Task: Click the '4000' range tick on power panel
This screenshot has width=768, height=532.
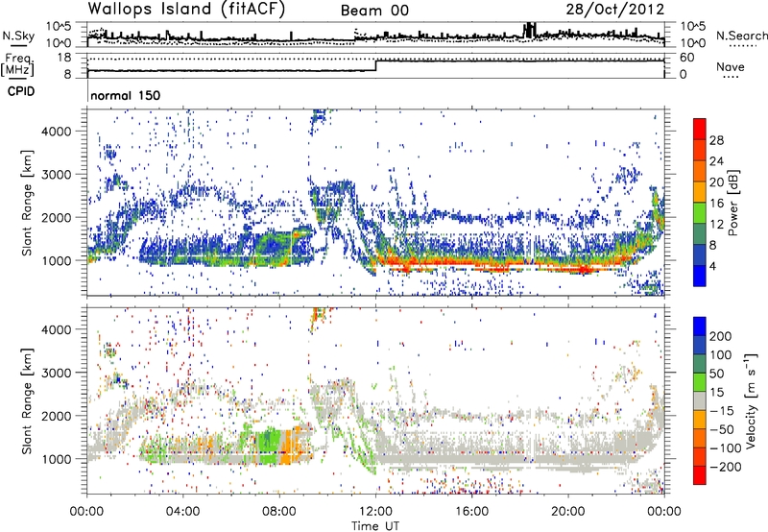Action: [57, 132]
